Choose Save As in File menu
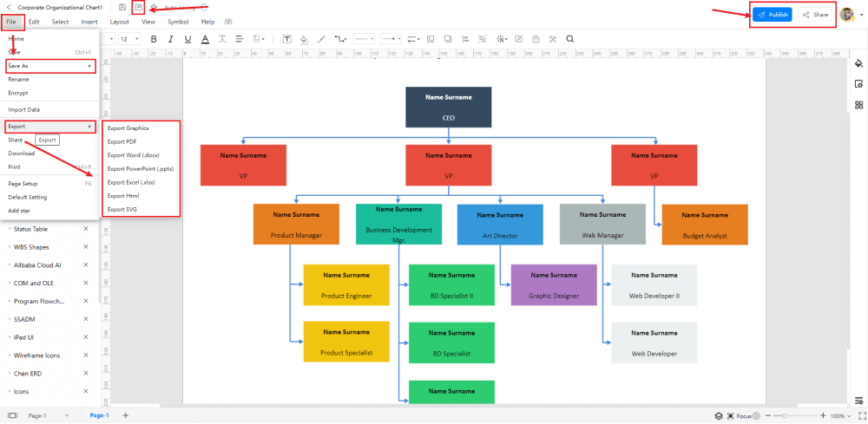 click(50, 66)
